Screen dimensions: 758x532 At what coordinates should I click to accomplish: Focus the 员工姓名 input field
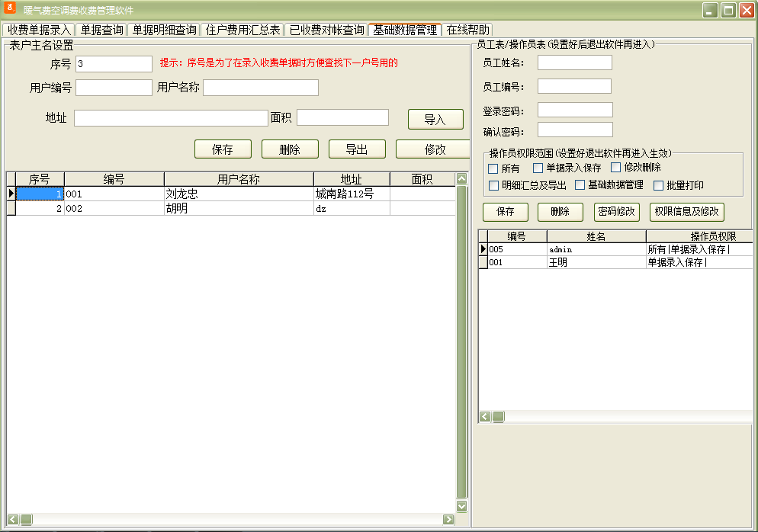[575, 62]
